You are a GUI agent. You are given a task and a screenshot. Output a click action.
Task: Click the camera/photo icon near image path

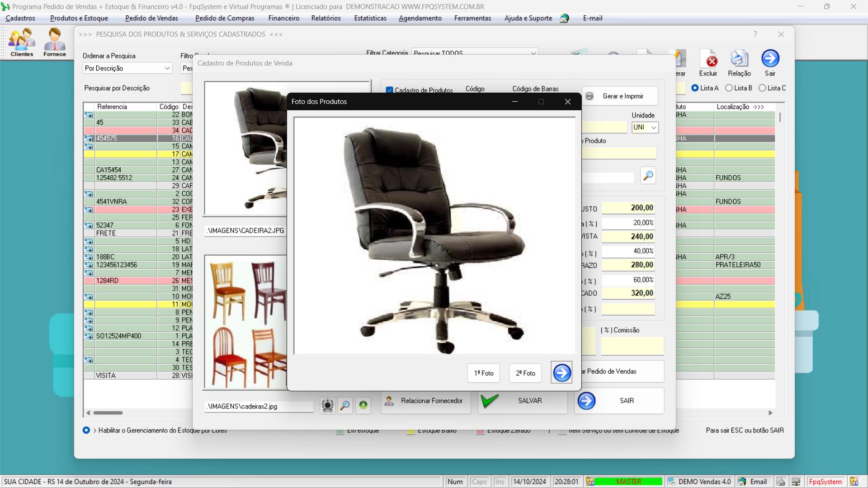[x=327, y=405]
